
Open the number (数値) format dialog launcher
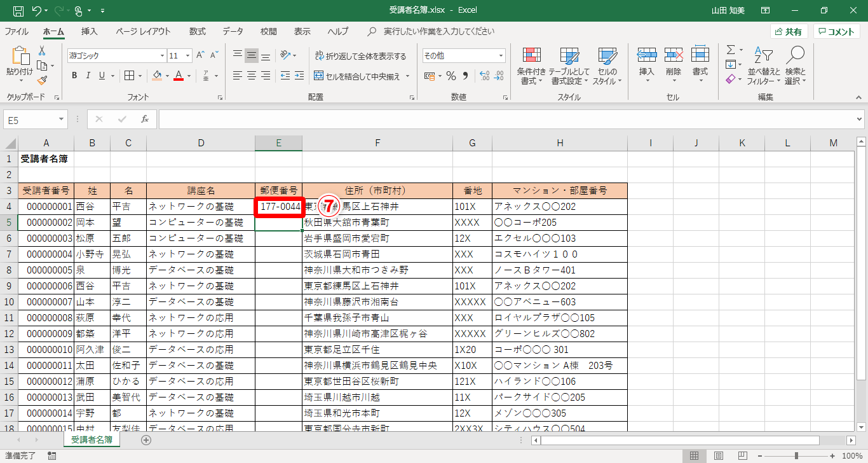tap(504, 98)
